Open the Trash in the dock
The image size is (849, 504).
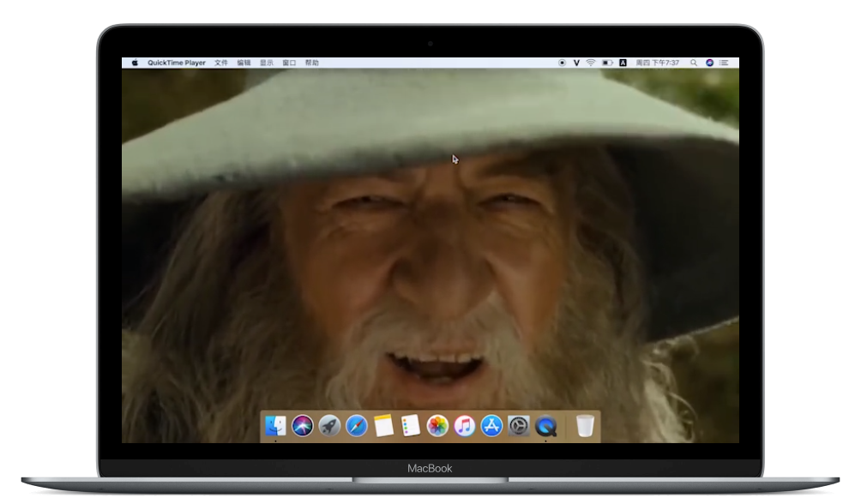point(585,426)
